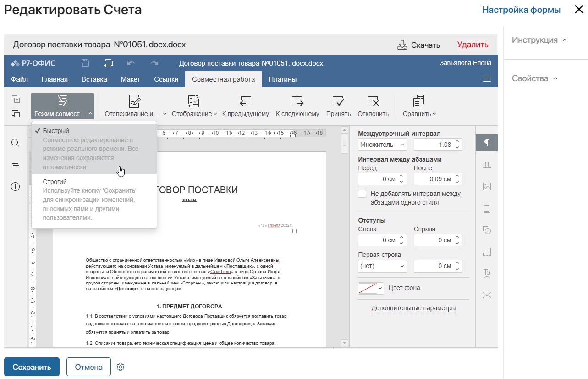The width and height of the screenshot is (588, 379).
Task: Open the Режим совместного редактирования dropdown
Action: [x=63, y=106]
